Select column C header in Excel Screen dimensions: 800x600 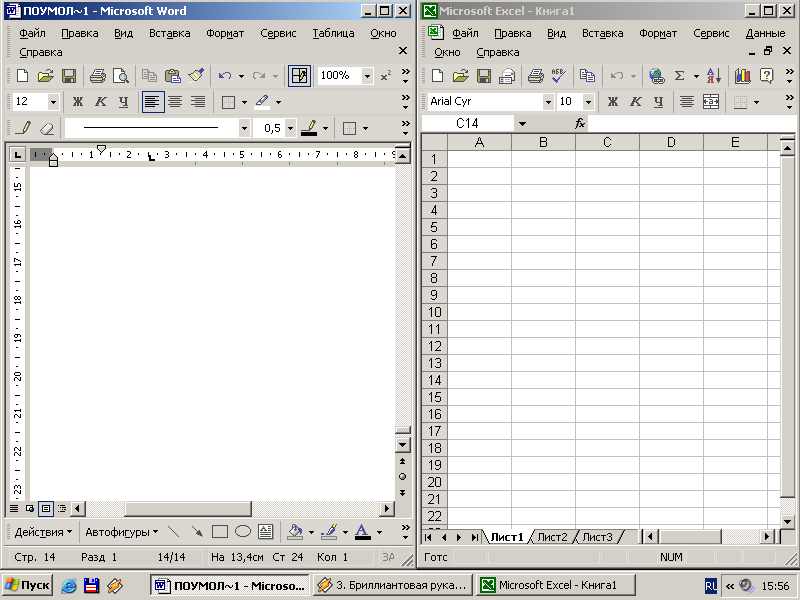click(607, 142)
